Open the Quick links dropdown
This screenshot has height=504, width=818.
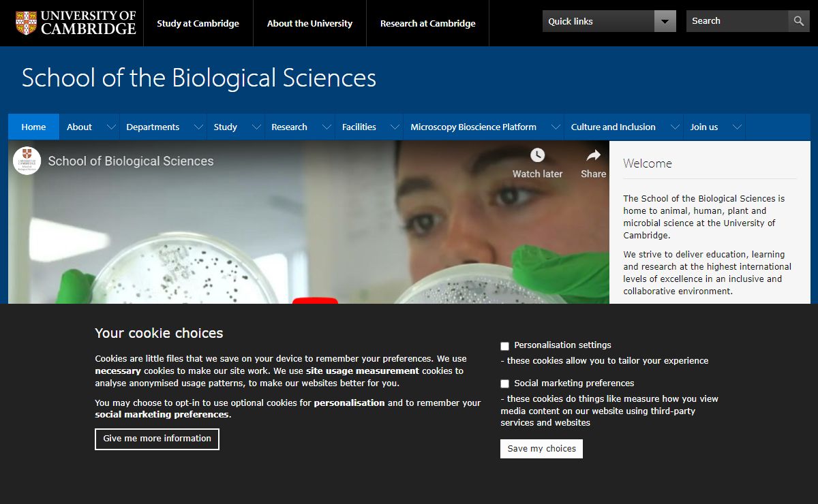pos(609,21)
